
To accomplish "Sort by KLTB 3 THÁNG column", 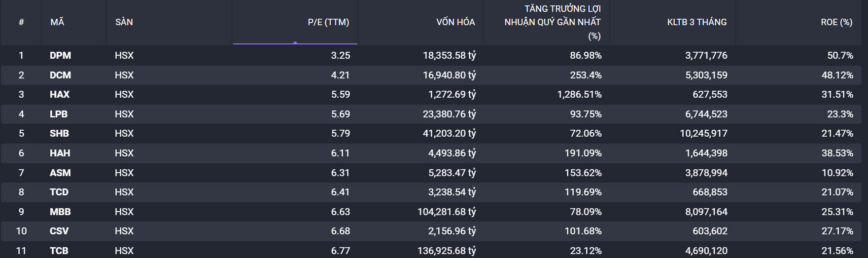I will click(696, 22).
